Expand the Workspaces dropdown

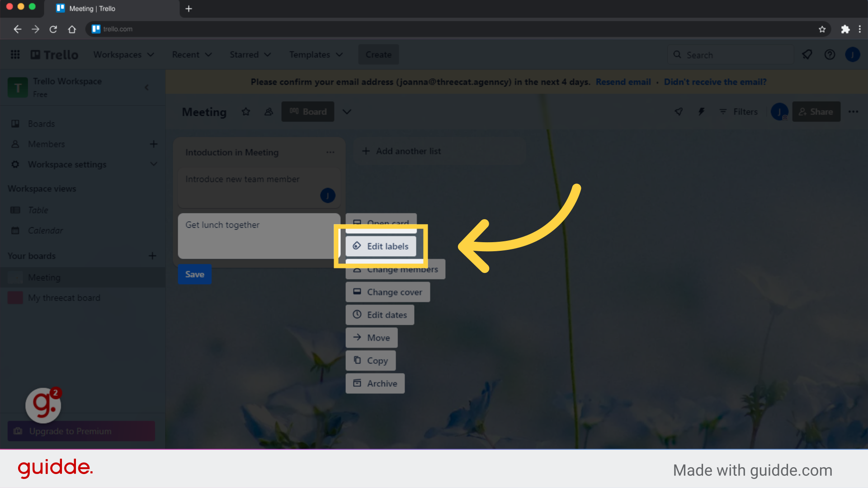coord(124,54)
